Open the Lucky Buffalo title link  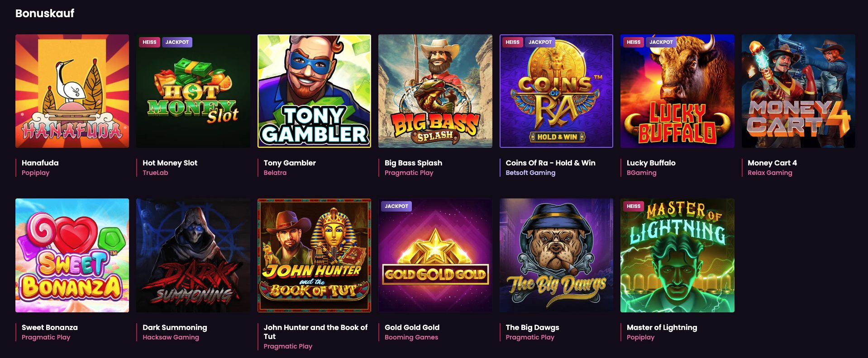[651, 163]
